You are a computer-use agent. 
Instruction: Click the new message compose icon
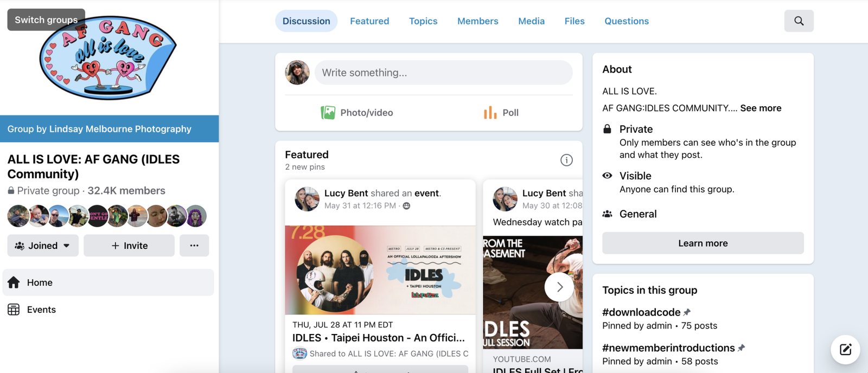pyautogui.click(x=845, y=349)
